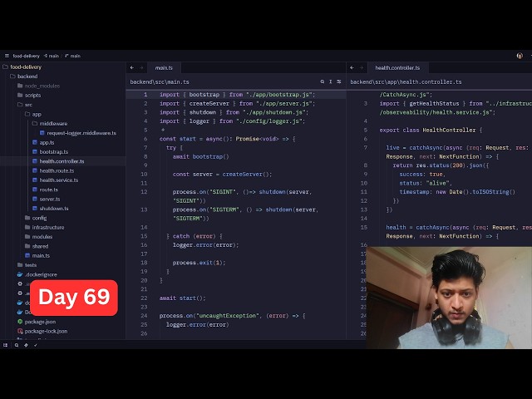
Task: Open diagnostics diamond icon in status bar
Action: coord(26,345)
